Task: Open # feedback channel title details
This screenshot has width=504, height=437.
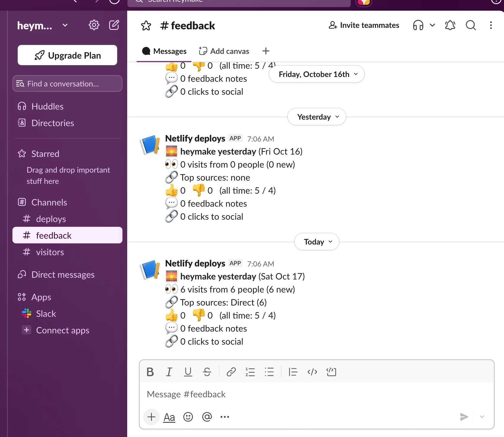Action: pyautogui.click(x=188, y=26)
